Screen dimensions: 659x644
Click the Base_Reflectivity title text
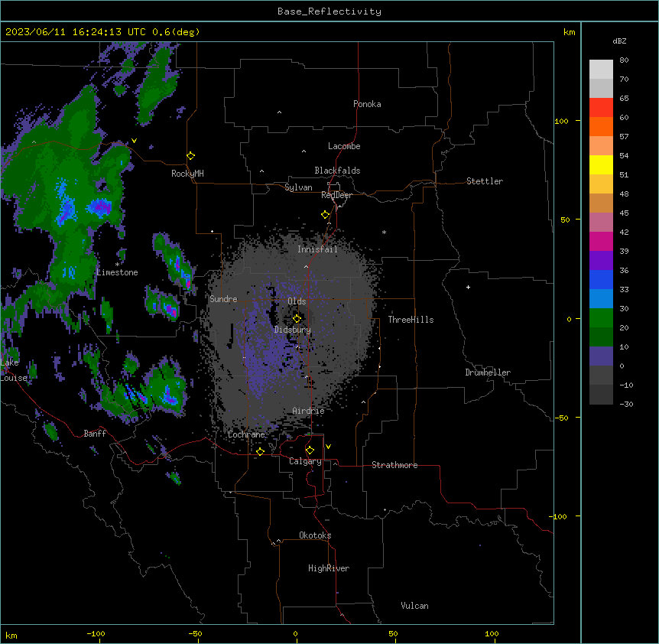click(329, 11)
